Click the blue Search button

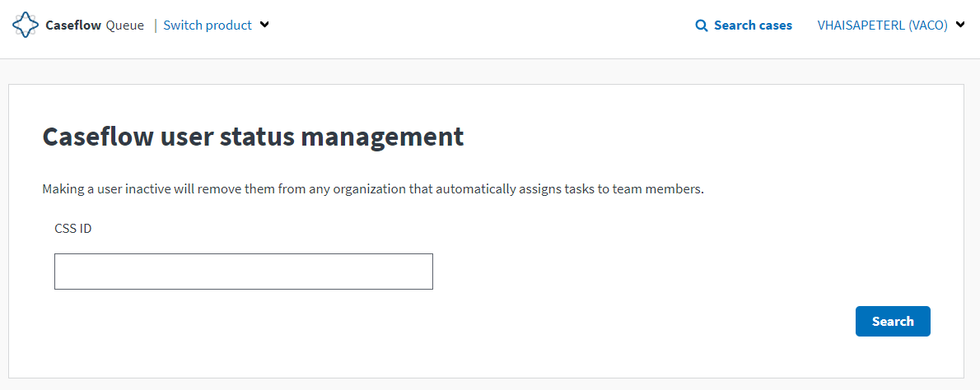click(893, 322)
